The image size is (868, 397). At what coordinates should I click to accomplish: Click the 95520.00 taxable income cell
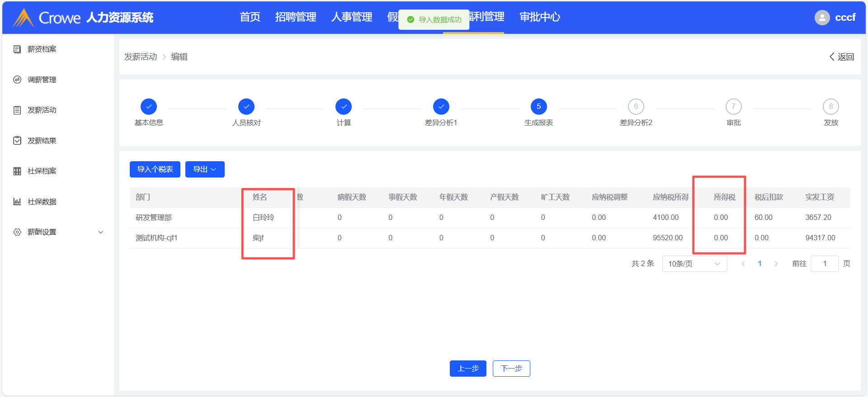668,238
